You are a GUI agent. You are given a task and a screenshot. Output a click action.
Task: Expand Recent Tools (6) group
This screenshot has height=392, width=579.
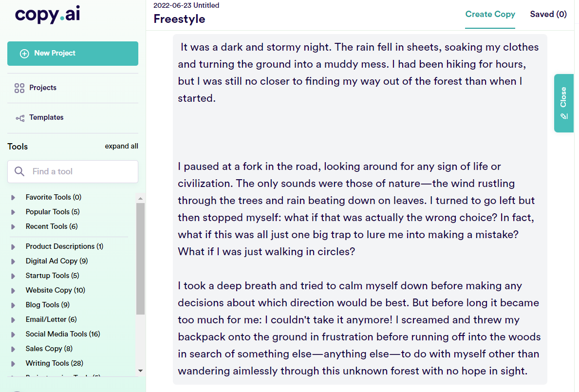(x=13, y=226)
